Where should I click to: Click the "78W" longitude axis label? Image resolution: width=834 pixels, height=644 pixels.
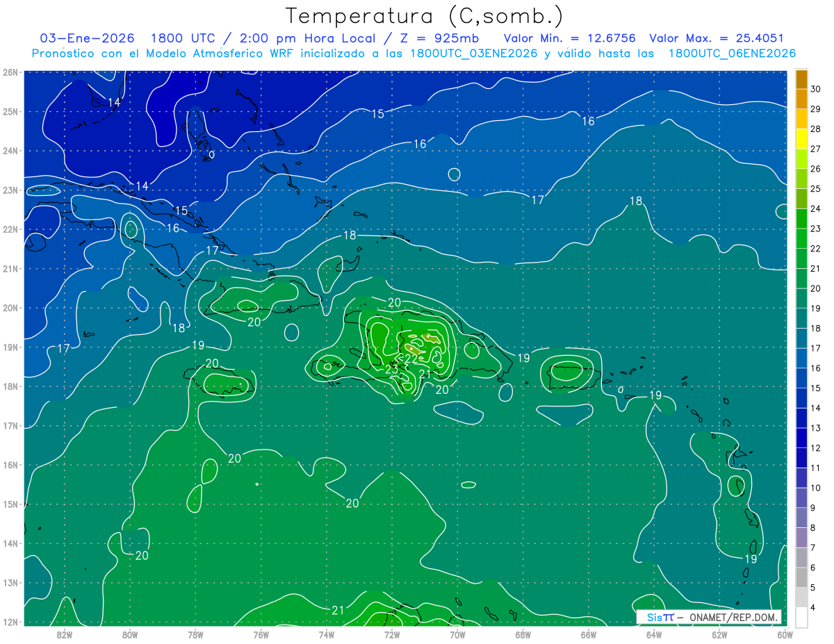(195, 634)
